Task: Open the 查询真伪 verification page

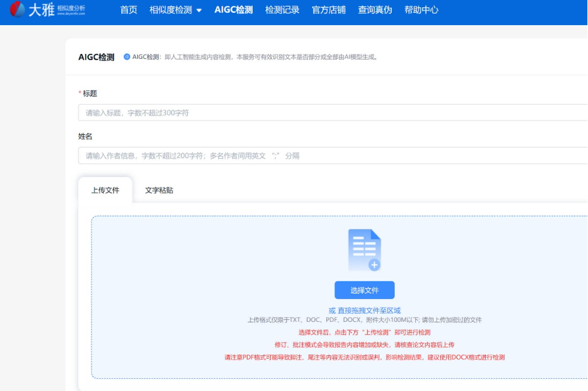Action: [375, 10]
